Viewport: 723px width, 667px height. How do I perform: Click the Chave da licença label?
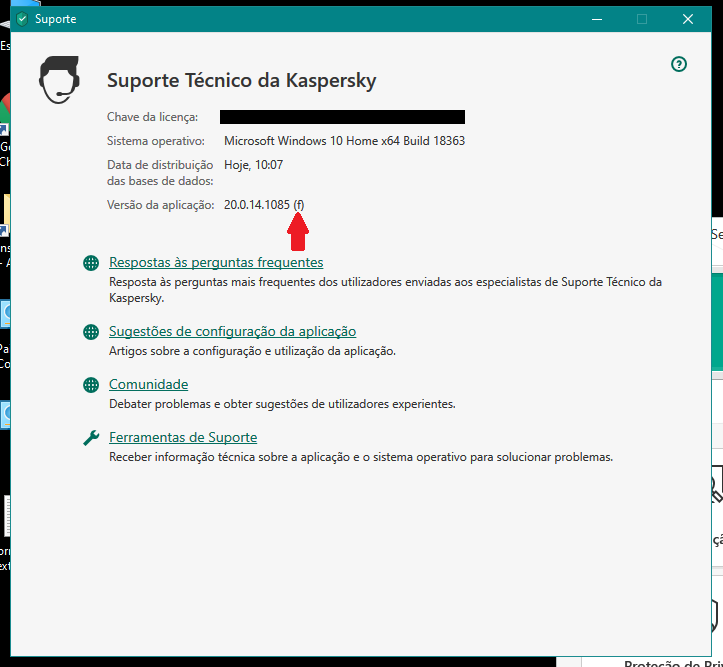point(153,117)
